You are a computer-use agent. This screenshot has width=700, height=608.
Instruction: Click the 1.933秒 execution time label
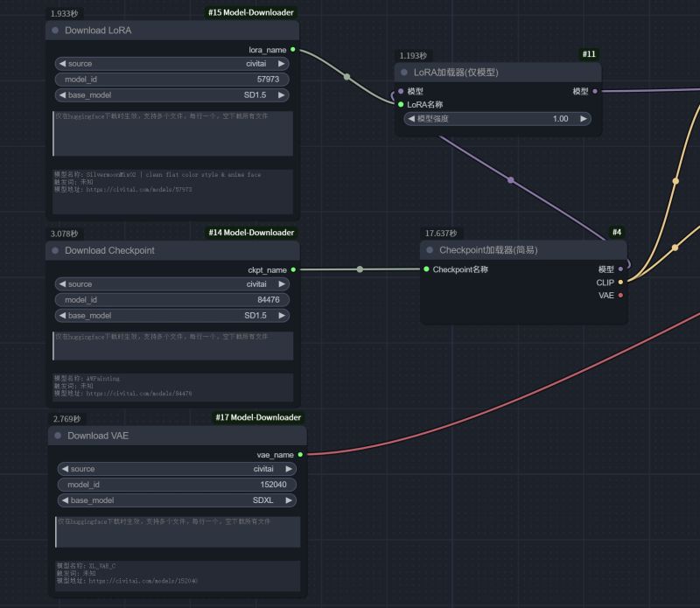pos(64,14)
